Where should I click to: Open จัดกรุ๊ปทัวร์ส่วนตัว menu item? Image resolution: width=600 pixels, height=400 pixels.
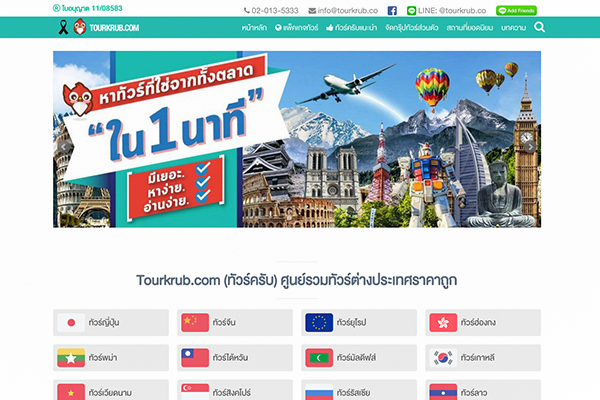pyautogui.click(x=412, y=28)
